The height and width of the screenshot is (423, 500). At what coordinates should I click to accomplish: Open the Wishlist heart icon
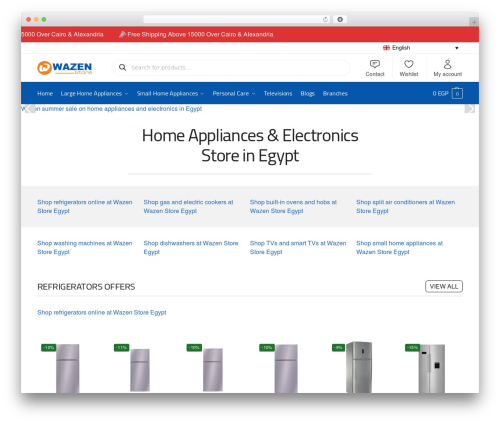point(409,64)
